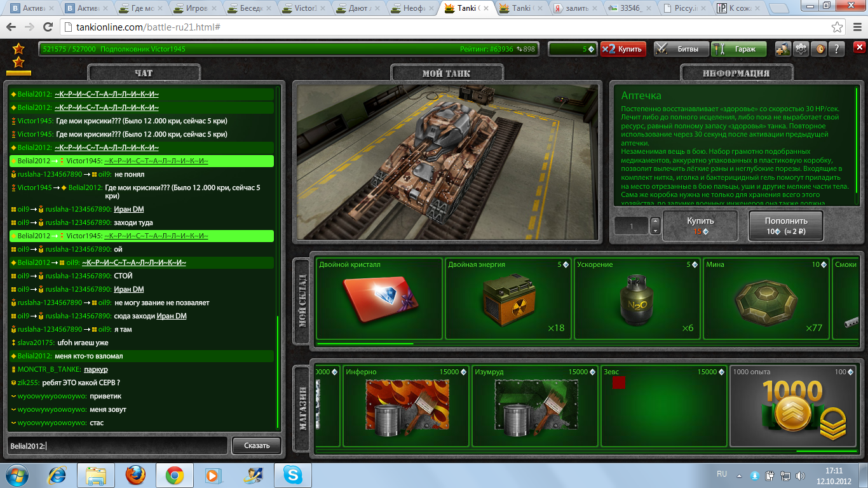868x488 pixels.
Task: Open the help question mark icon
Action: pyautogui.click(x=837, y=49)
